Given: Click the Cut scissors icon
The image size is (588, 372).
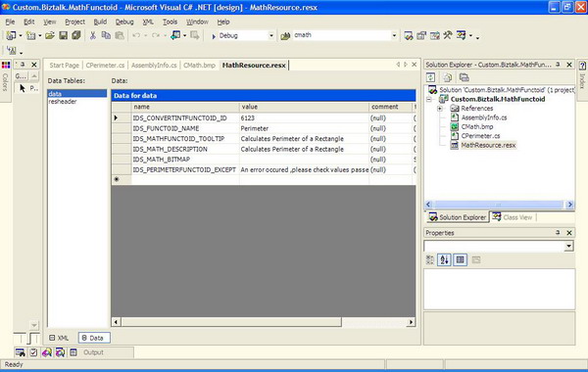Looking at the screenshot, I should tap(93, 35).
